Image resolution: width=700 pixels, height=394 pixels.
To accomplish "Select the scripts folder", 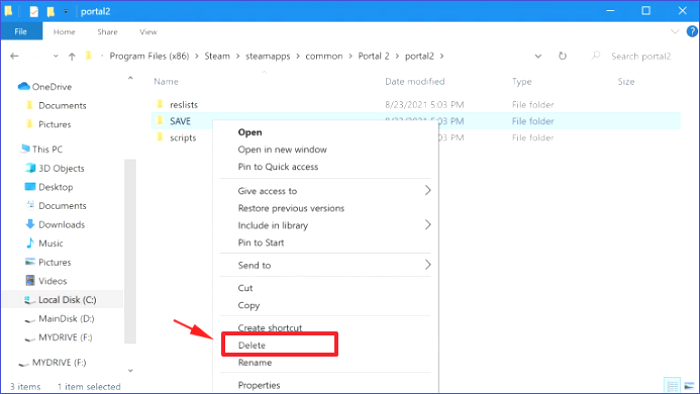I will pyautogui.click(x=183, y=138).
